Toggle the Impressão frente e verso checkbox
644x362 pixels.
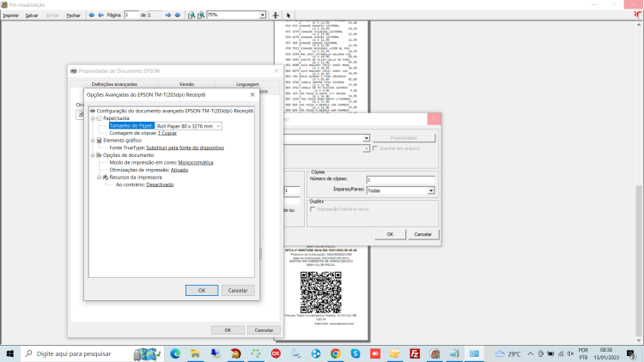[x=313, y=209]
